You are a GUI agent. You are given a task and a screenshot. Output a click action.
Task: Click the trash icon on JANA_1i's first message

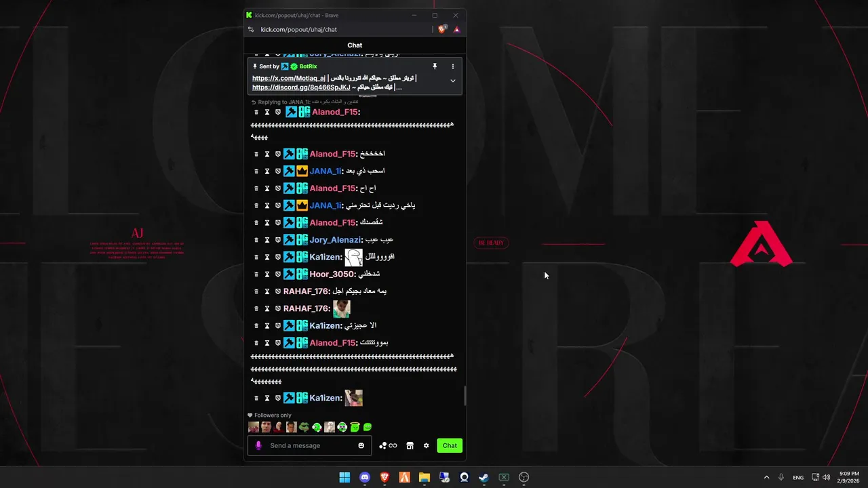point(256,171)
